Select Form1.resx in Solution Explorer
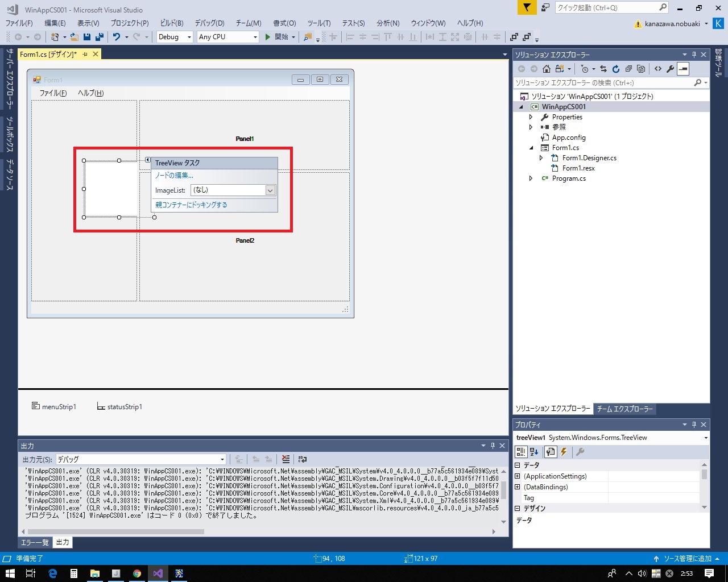Viewport: 728px width, 582px height. (x=578, y=168)
